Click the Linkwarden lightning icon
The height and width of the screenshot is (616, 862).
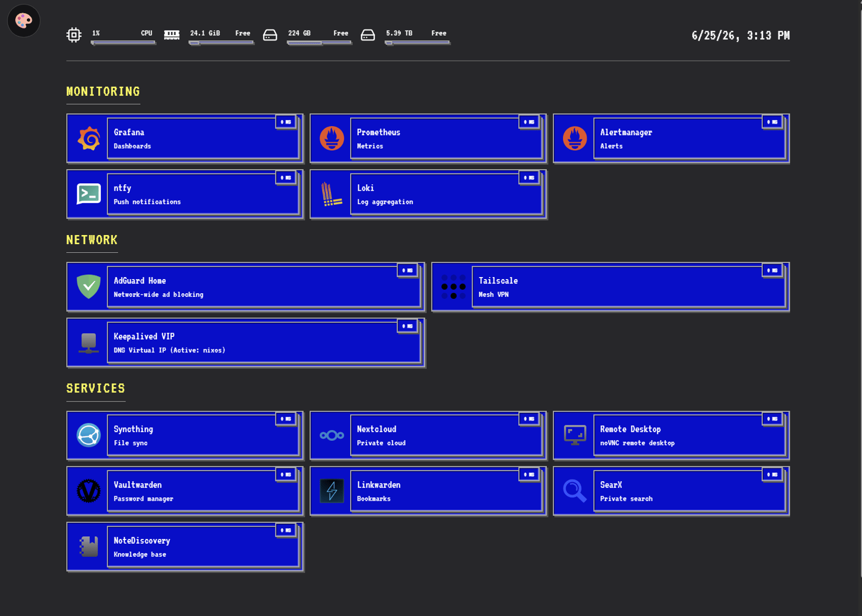tap(332, 491)
